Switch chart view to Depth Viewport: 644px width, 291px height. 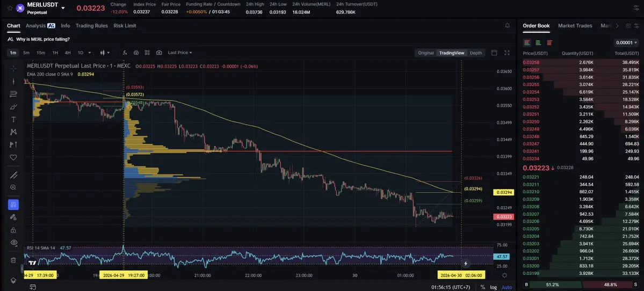476,53
